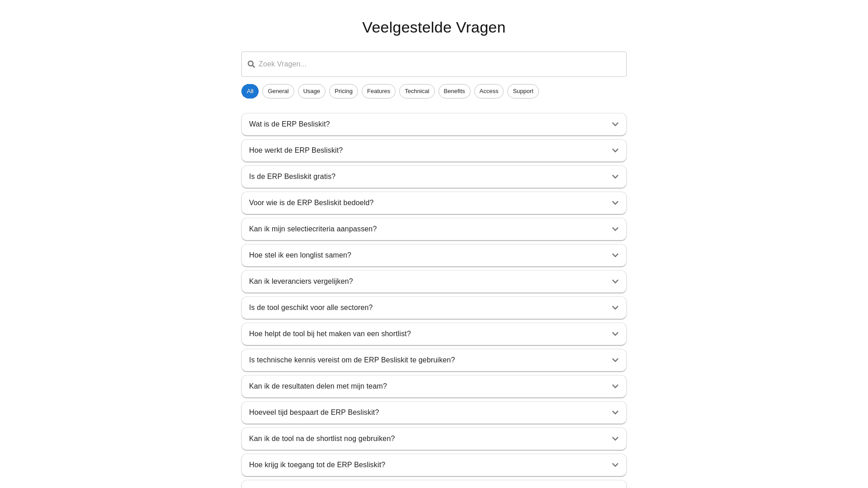
Task: Select the Features filter chip
Action: tap(378, 91)
